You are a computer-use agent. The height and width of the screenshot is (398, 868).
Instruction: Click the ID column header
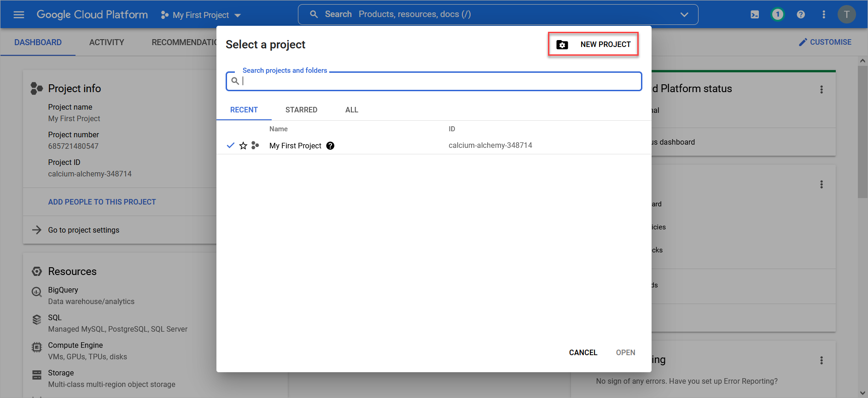452,129
